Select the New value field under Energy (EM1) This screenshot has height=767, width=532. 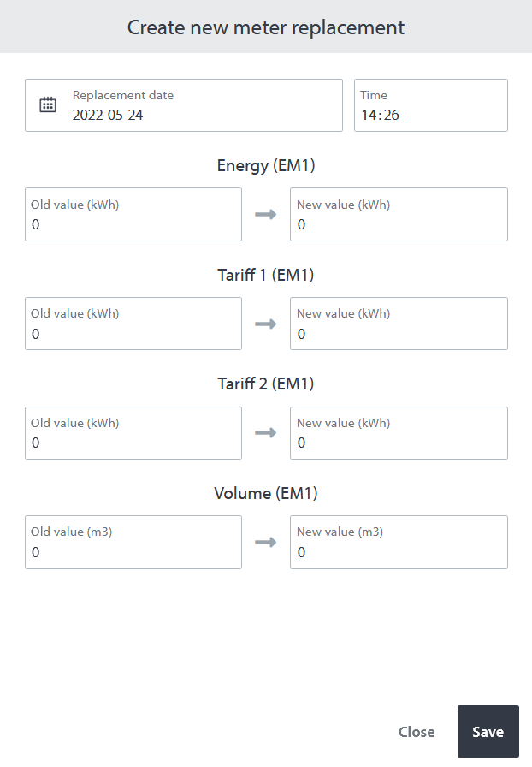click(399, 214)
